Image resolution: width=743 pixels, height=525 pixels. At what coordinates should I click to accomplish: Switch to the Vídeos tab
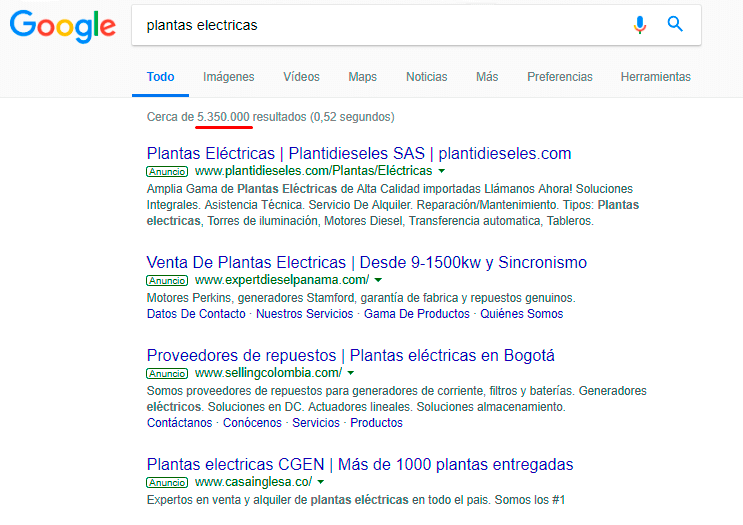pyautogui.click(x=301, y=77)
